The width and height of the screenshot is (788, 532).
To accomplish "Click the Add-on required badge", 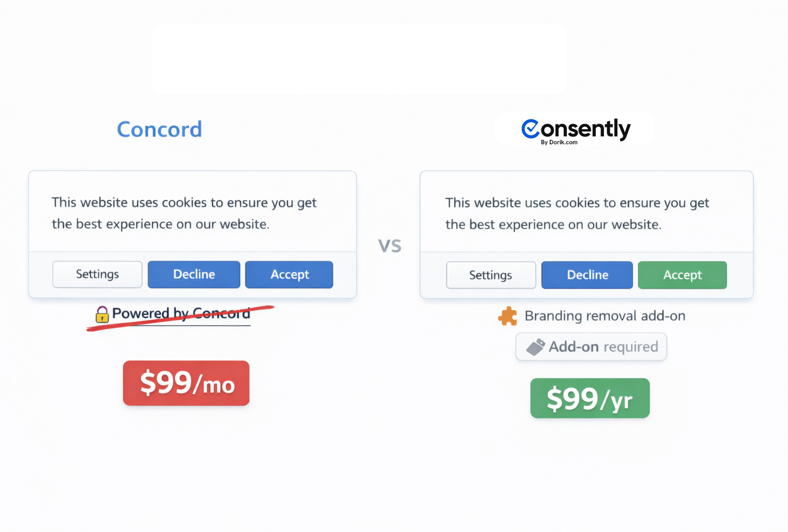I will tap(591, 347).
